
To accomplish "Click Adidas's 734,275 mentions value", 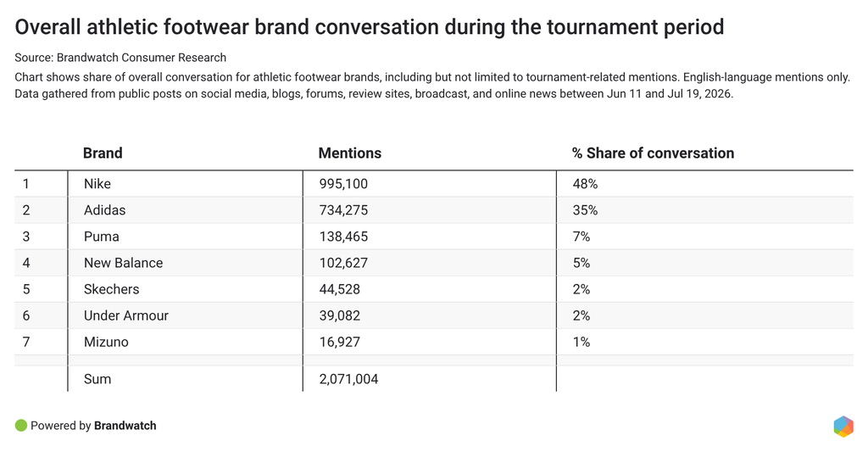I will pyautogui.click(x=343, y=210).
